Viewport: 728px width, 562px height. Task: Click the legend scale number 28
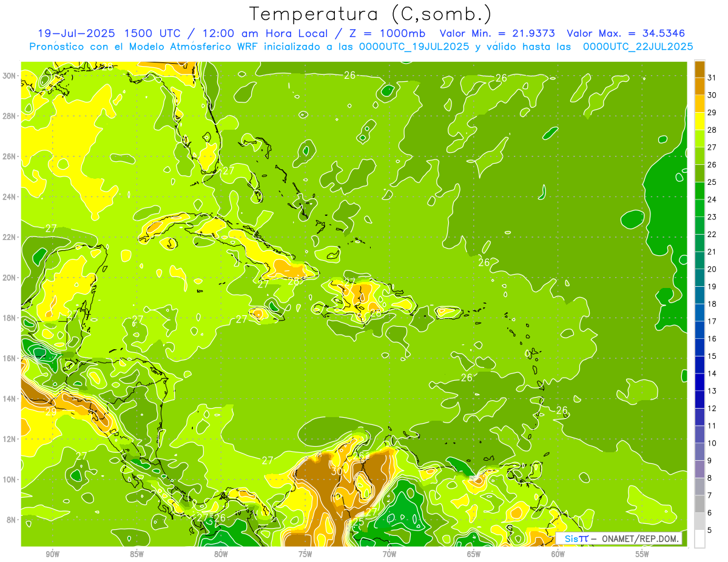click(x=712, y=130)
